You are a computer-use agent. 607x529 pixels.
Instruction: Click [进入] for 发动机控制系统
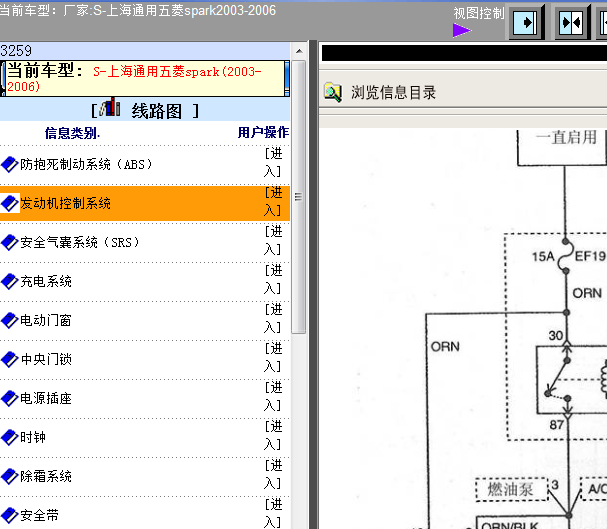coord(273,202)
